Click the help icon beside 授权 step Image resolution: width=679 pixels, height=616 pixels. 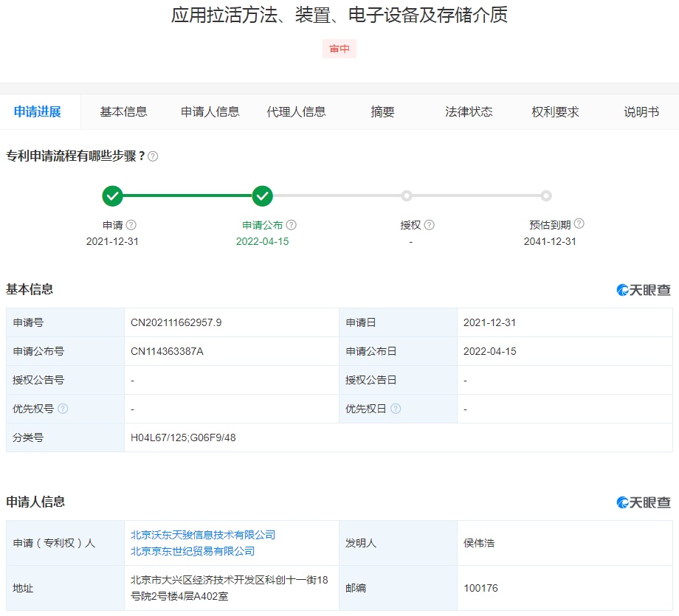point(430,225)
